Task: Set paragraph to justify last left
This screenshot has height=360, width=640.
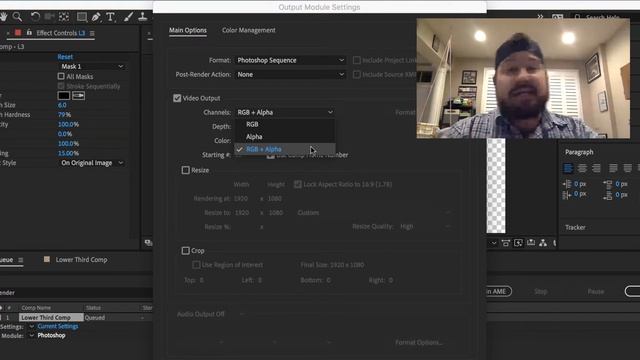Action: click(613, 168)
